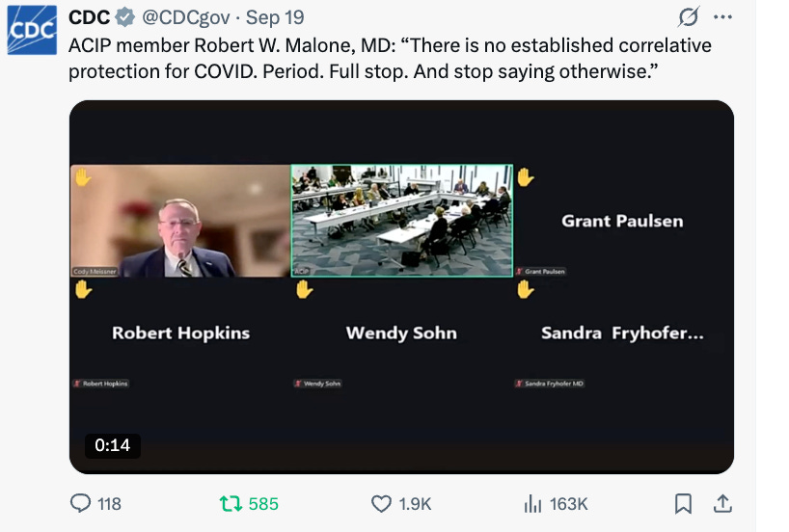Screen dimensions: 789x532
Task: Play the video at 0:14 badge
Action: [x=112, y=445]
